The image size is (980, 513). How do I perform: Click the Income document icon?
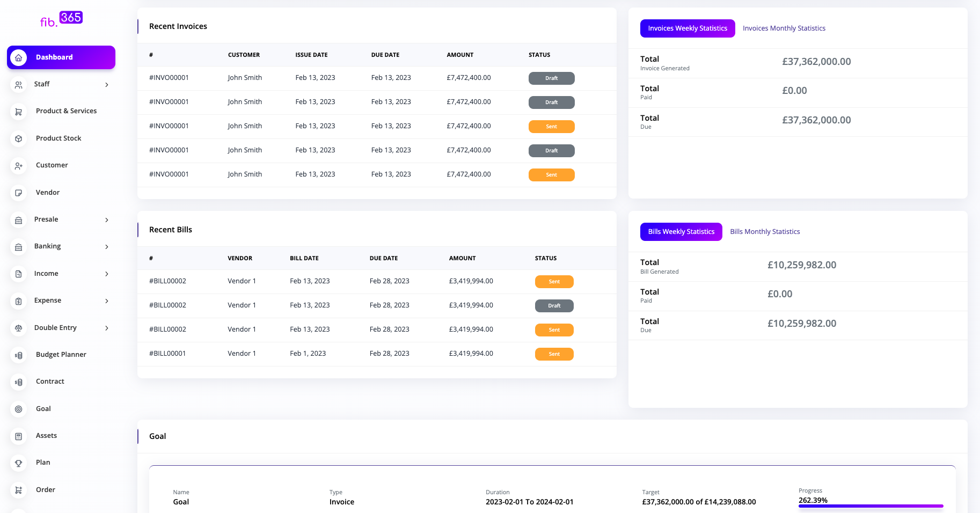click(x=19, y=274)
